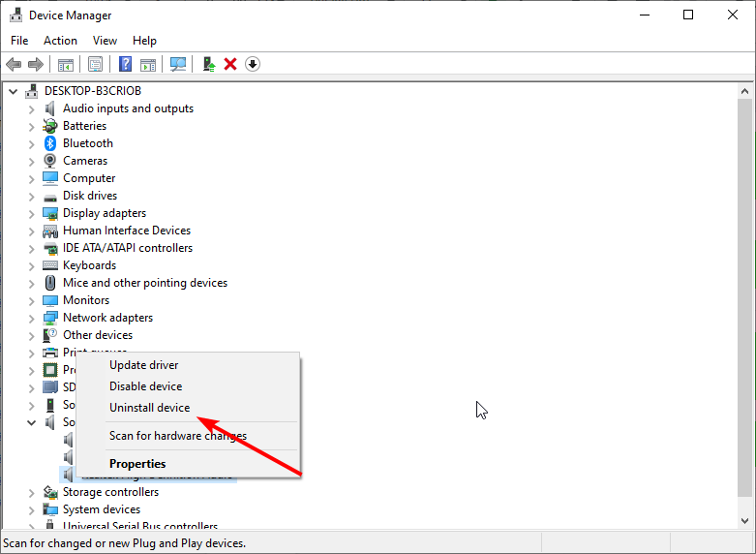Screen dimensions: 756x554
Task: Toggle the show/hide console tree toolbar icon
Action: tap(66, 64)
